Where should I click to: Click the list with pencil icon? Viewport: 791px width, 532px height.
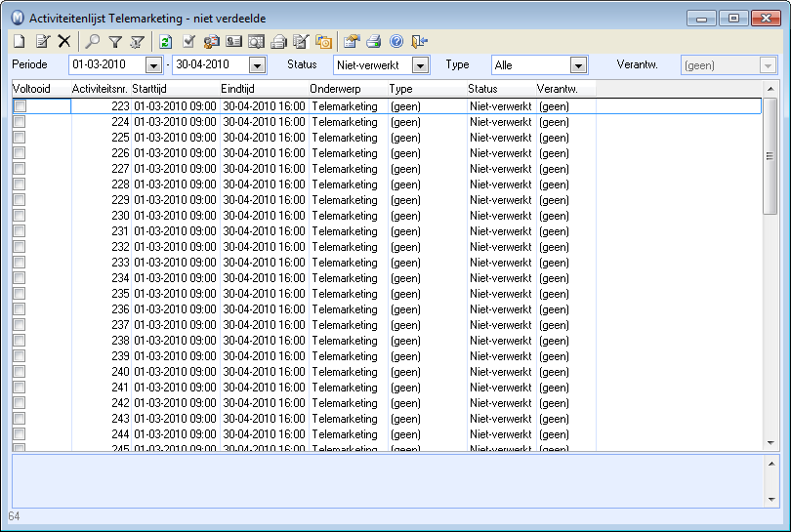pyautogui.click(x=301, y=41)
